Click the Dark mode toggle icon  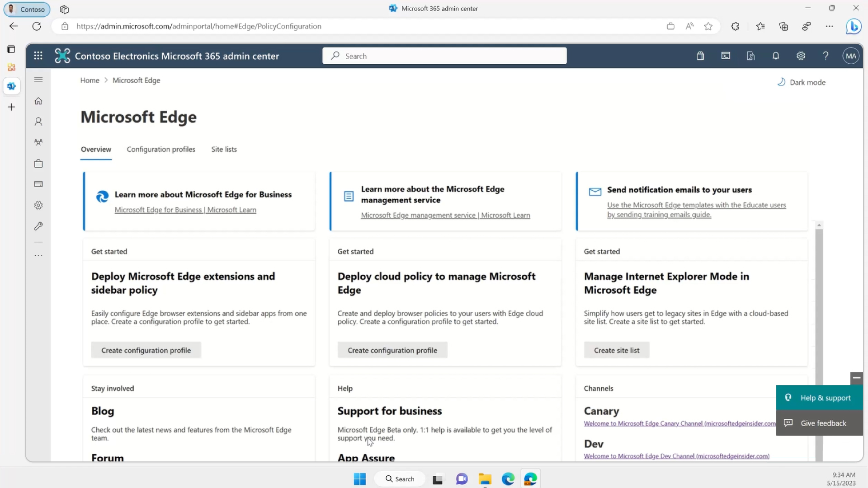tap(781, 82)
